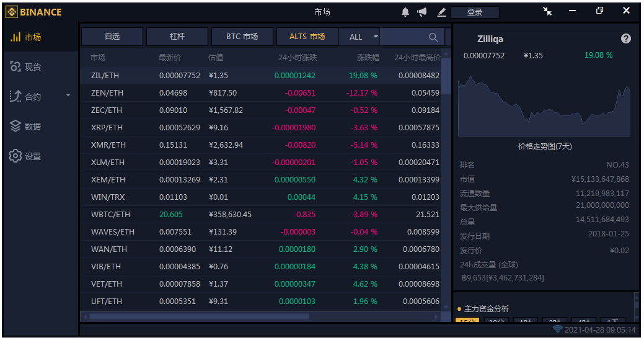Switch to the ALTS 市场 tab
Image resolution: width=644 pixels, height=340 pixels.
tap(307, 37)
